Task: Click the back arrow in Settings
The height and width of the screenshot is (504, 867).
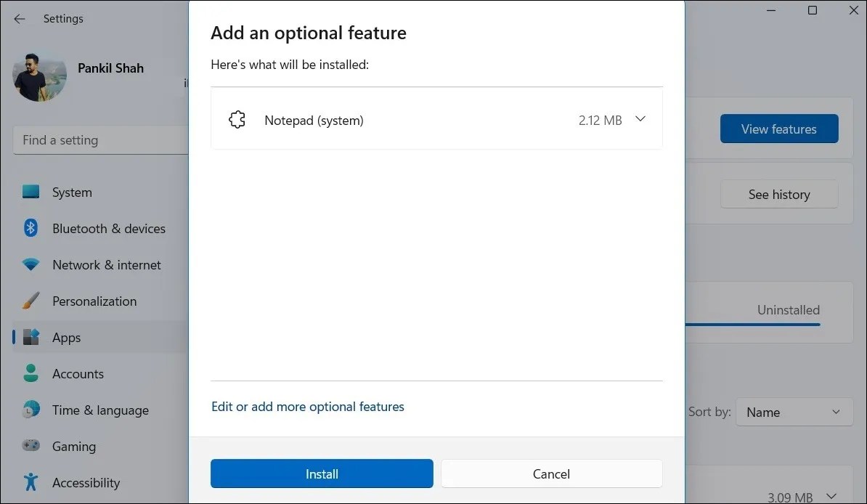Action: (x=19, y=19)
